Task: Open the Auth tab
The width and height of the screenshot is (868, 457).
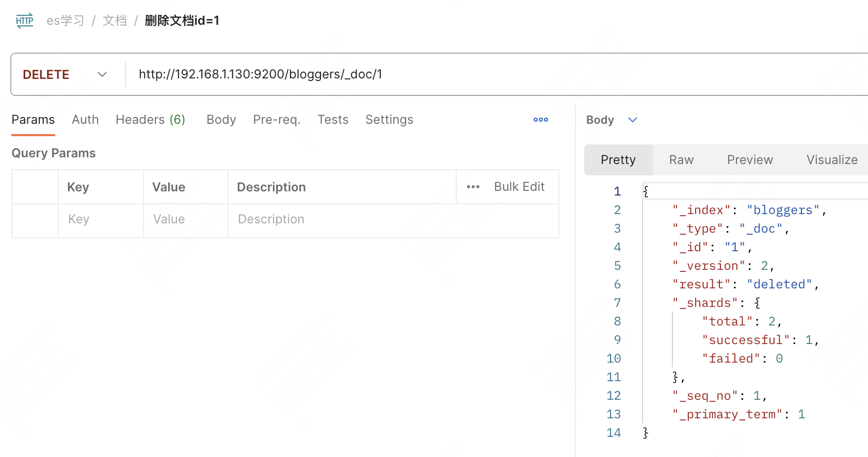Action: (85, 120)
